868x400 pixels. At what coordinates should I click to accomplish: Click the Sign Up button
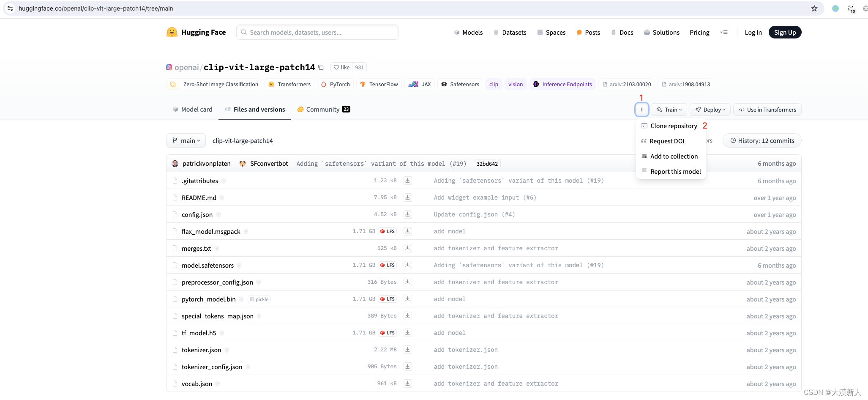785,33
